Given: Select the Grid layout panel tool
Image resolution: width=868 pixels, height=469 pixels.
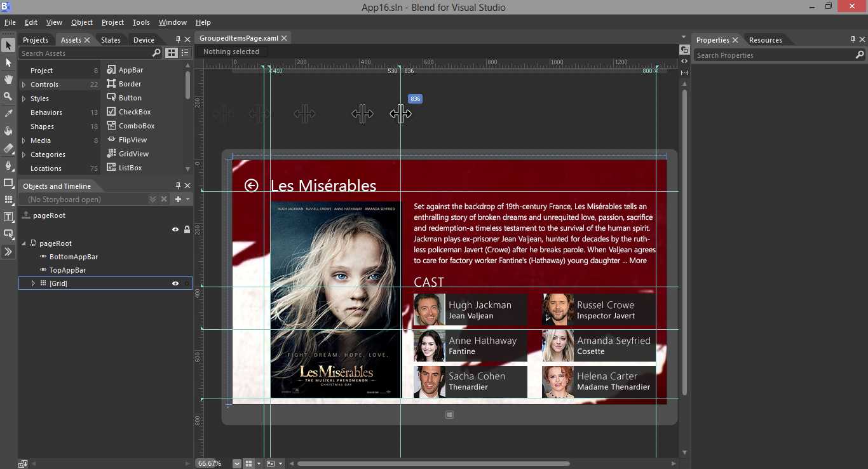Looking at the screenshot, I should pos(8,200).
